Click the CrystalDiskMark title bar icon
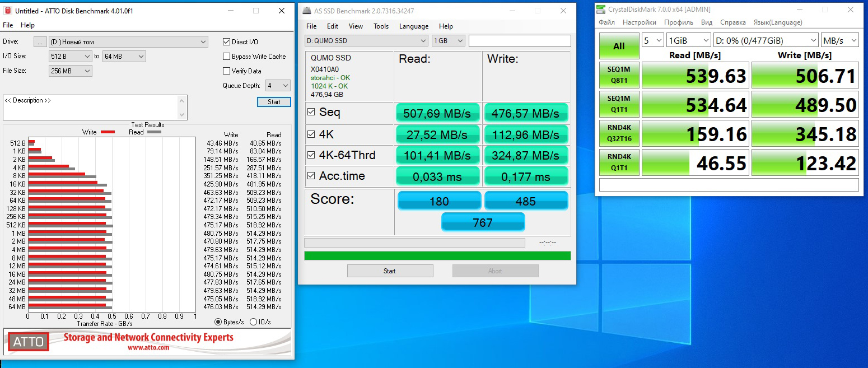 pos(601,9)
